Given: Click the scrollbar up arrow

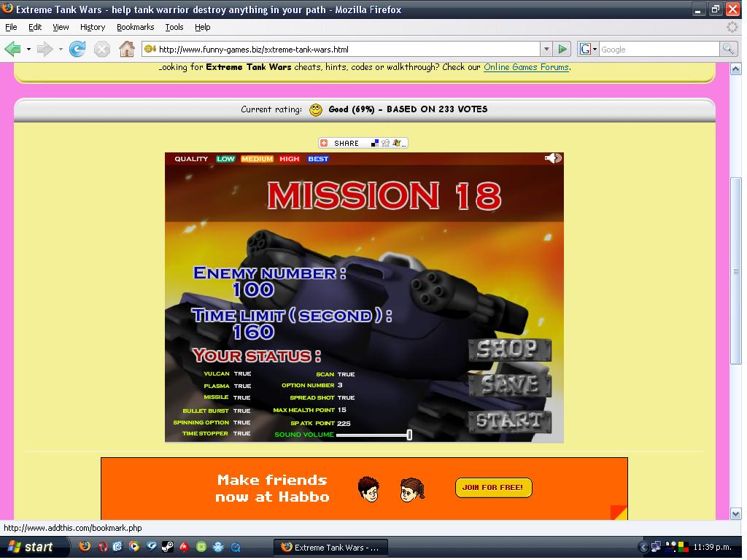Looking at the screenshot, I should [736, 69].
